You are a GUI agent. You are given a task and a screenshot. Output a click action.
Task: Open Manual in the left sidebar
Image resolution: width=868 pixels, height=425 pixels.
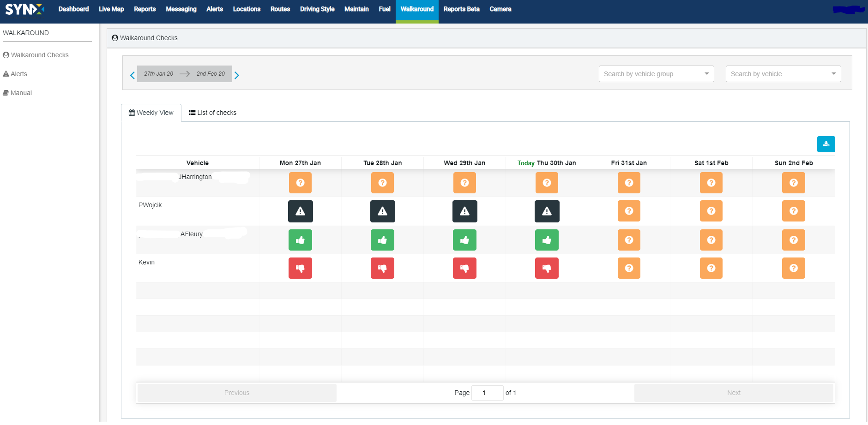[x=18, y=93]
